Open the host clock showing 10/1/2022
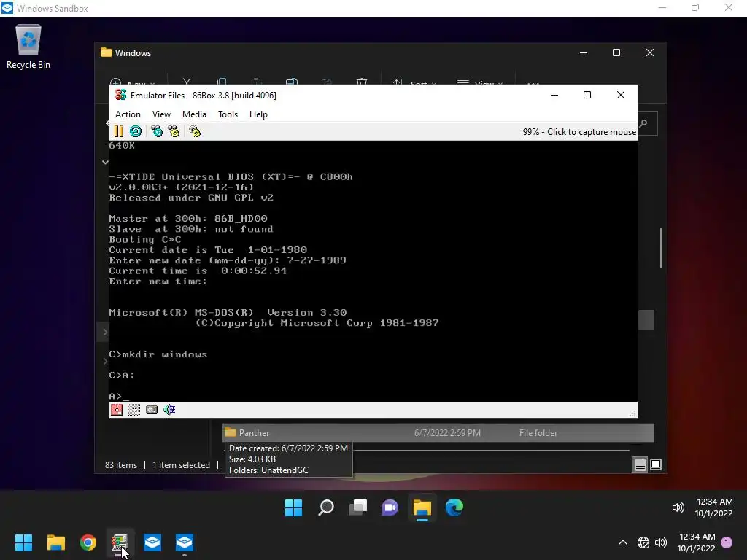747x560 pixels. 697,542
